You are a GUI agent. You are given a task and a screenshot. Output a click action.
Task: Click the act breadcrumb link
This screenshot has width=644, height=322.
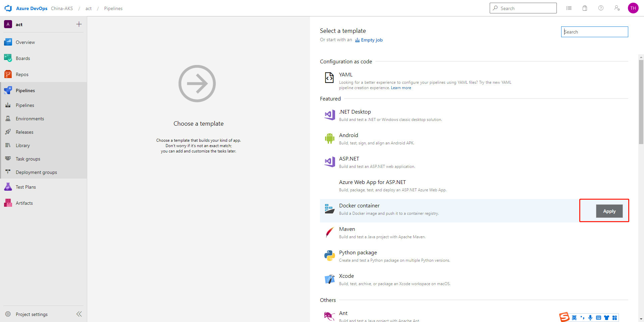click(x=89, y=8)
